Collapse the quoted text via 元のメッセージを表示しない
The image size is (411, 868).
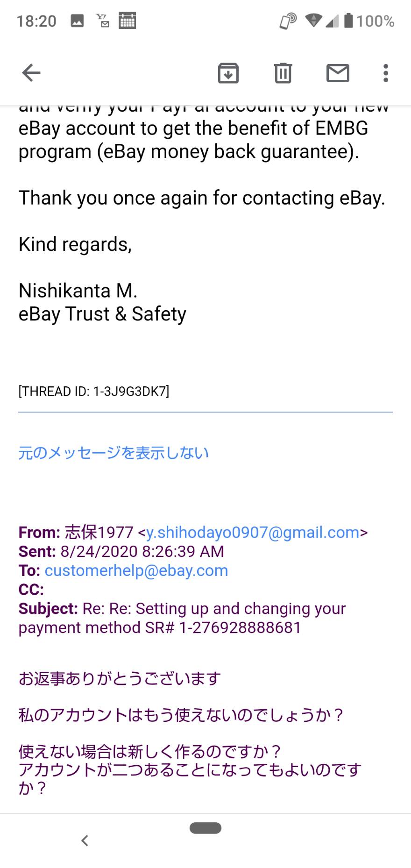(x=113, y=453)
